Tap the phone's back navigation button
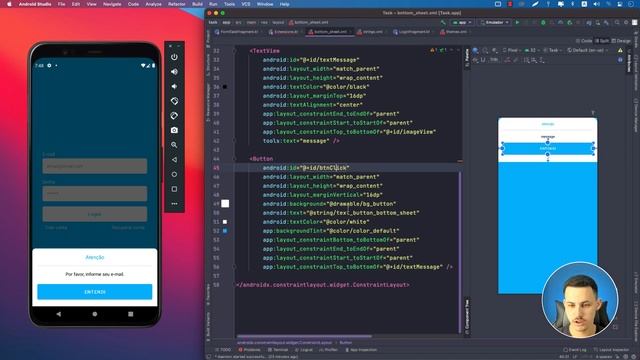This screenshot has height=360, width=640. click(59, 314)
